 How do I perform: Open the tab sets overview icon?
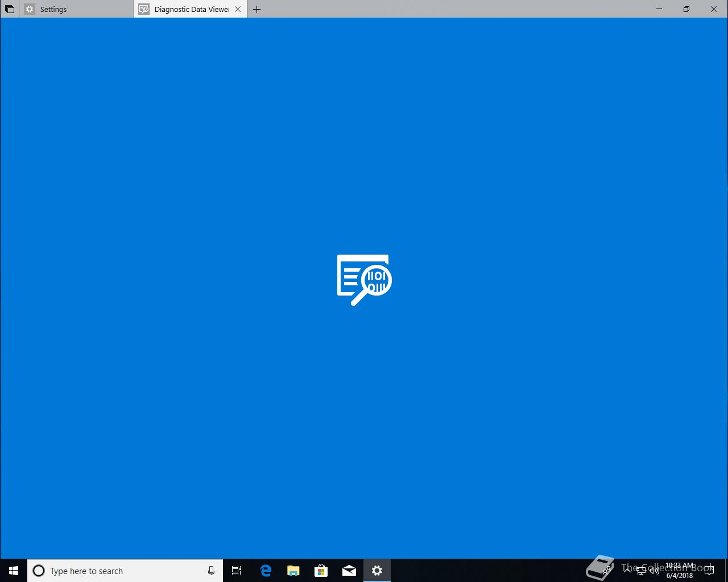[x=10, y=9]
